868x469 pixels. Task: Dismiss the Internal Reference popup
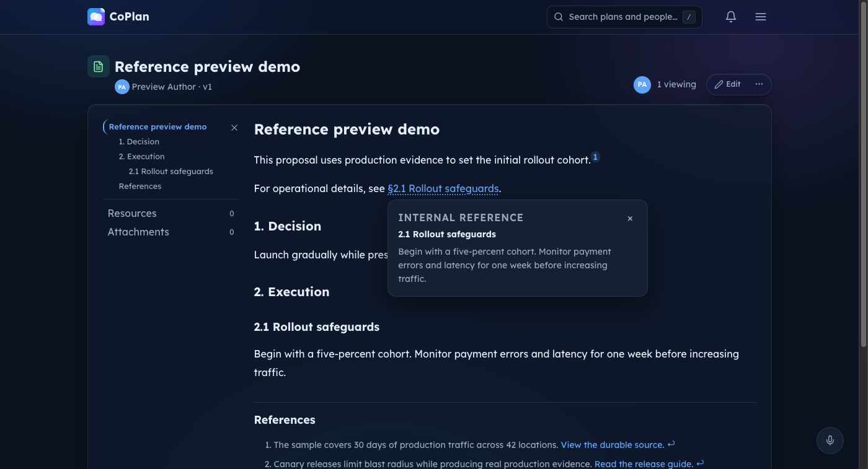[x=630, y=219]
